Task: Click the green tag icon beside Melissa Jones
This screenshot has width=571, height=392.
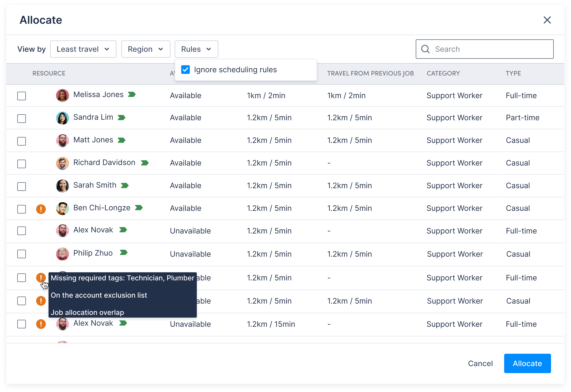Action: coord(132,95)
